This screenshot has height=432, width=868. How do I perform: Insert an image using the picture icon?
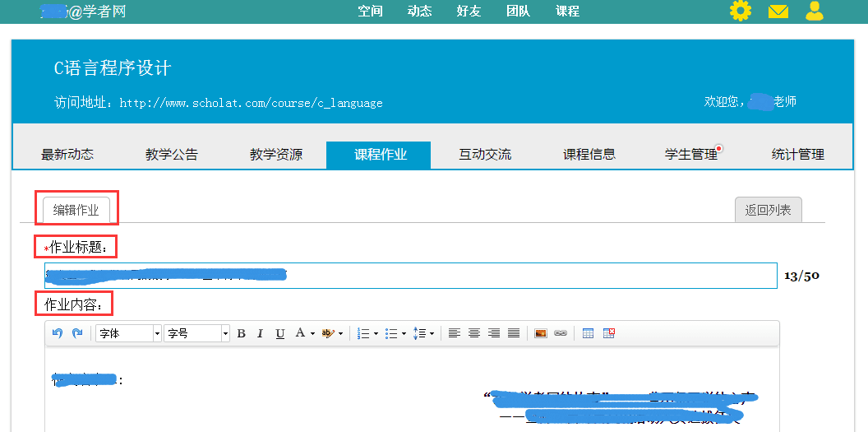(541, 333)
